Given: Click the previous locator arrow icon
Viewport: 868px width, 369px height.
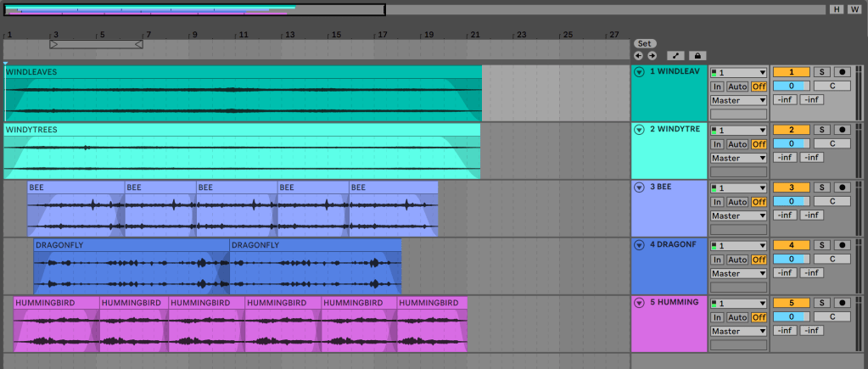Looking at the screenshot, I should pos(638,55).
